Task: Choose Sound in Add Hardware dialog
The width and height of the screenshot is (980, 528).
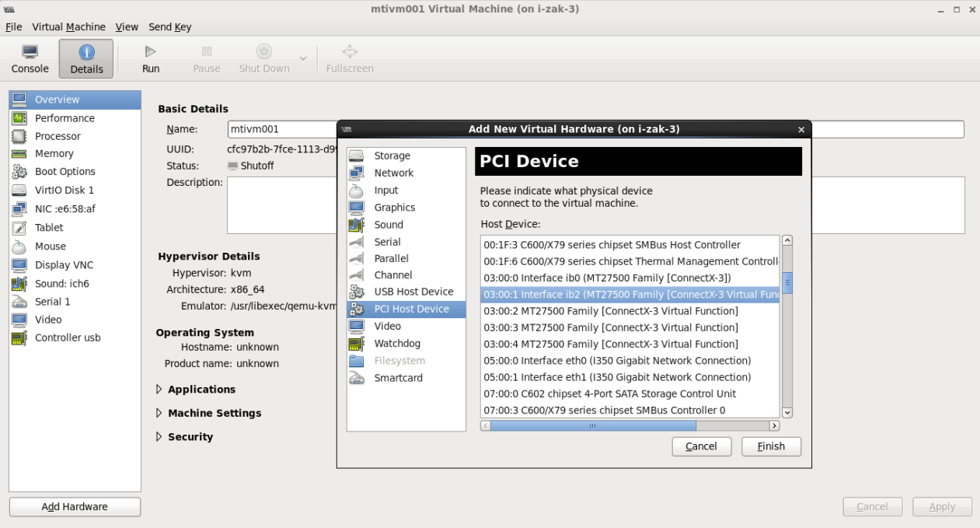Action: pyautogui.click(x=406, y=225)
